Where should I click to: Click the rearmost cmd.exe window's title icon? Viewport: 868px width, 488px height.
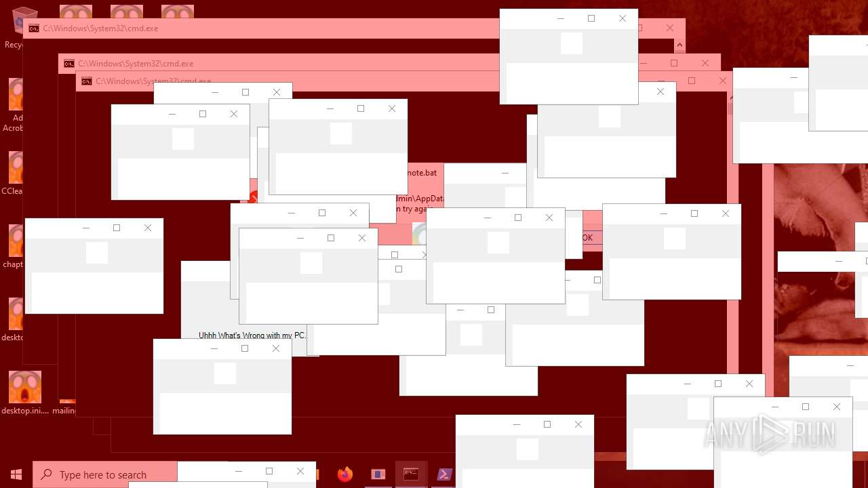coord(33,28)
